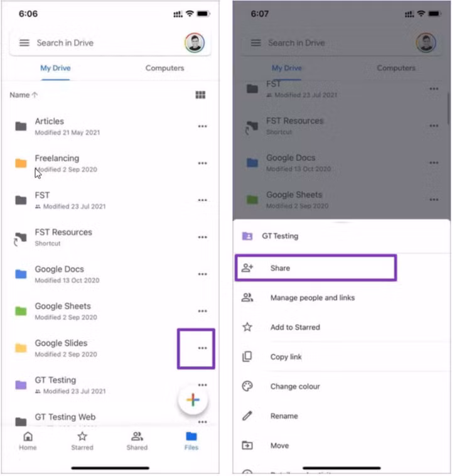Tap pencil icon beside Rename
The width and height of the screenshot is (452, 476).
coord(247,416)
